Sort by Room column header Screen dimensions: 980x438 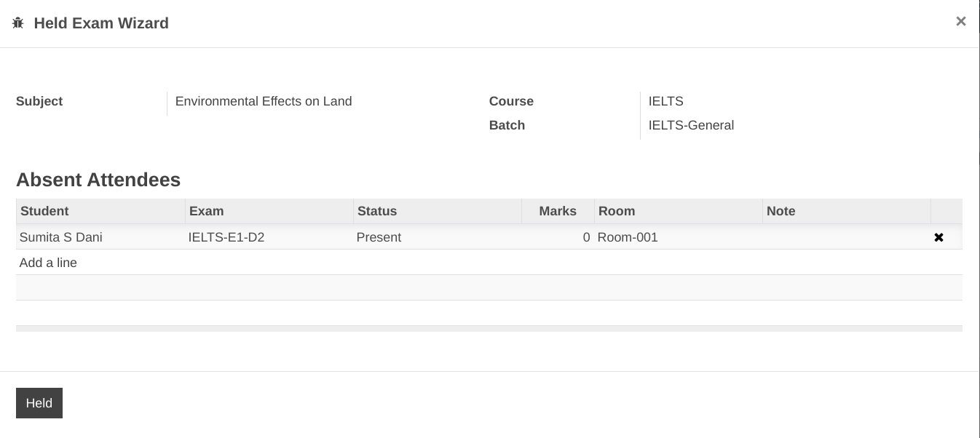click(678, 211)
